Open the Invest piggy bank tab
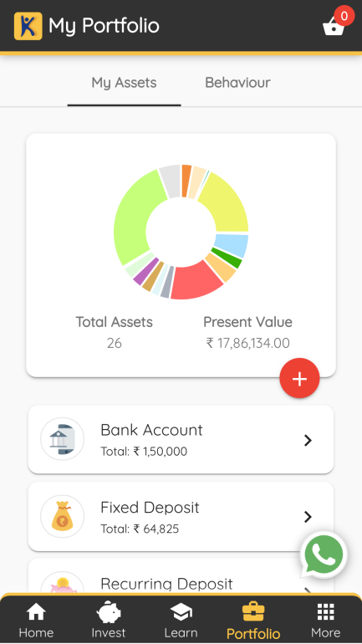 coord(109,620)
